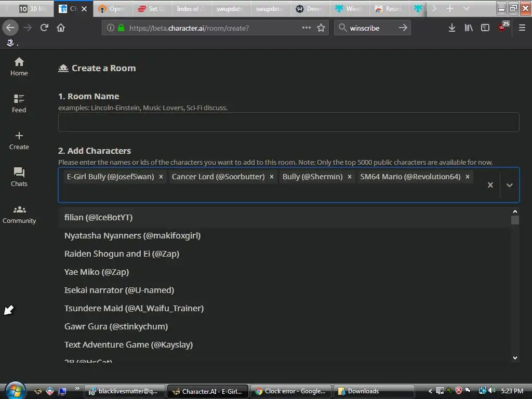This screenshot has height=399, width=532.
Task: Click the network tray icon
Action: pyautogui.click(x=482, y=391)
